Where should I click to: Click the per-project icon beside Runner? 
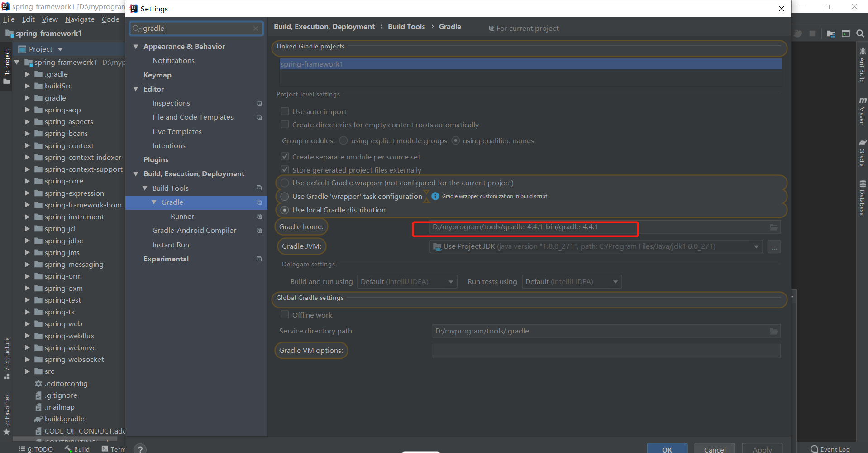[x=259, y=217]
